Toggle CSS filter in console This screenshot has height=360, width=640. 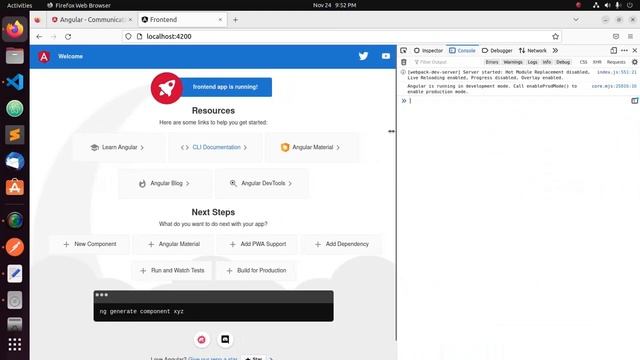pos(583,62)
